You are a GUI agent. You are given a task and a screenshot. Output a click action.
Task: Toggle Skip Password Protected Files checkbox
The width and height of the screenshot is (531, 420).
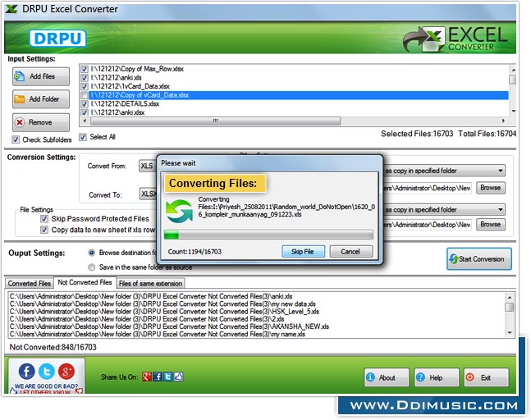[44, 219]
